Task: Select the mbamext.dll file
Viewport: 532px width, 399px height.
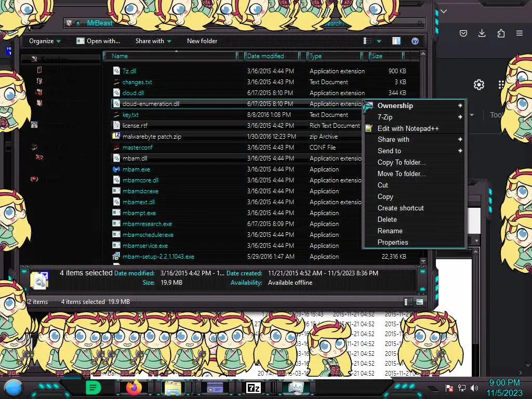Action: [x=138, y=202]
